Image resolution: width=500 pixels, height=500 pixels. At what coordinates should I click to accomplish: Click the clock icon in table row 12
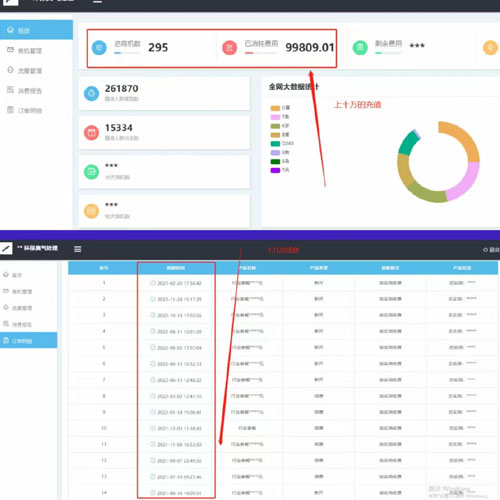153,460
